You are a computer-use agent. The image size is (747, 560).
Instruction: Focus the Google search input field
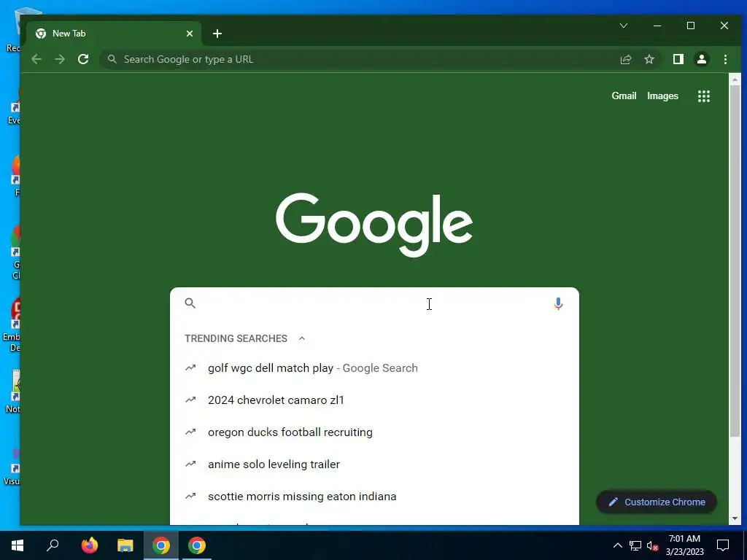[x=374, y=303]
